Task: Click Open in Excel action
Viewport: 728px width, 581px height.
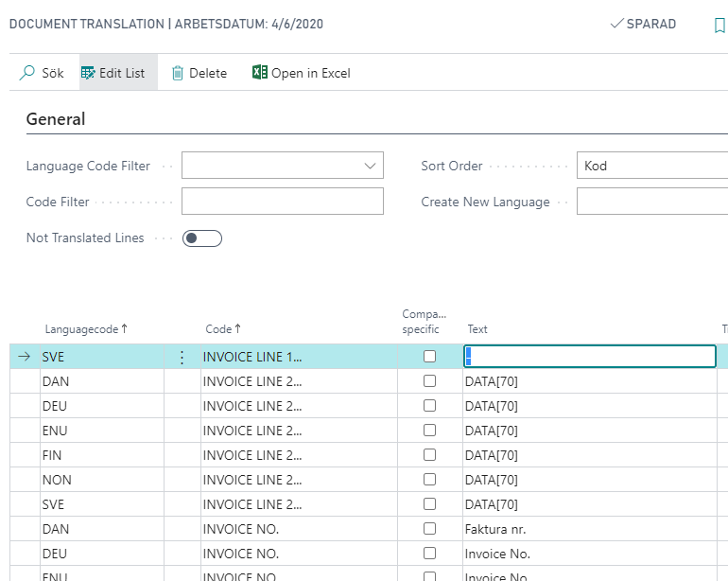Action: tap(302, 73)
